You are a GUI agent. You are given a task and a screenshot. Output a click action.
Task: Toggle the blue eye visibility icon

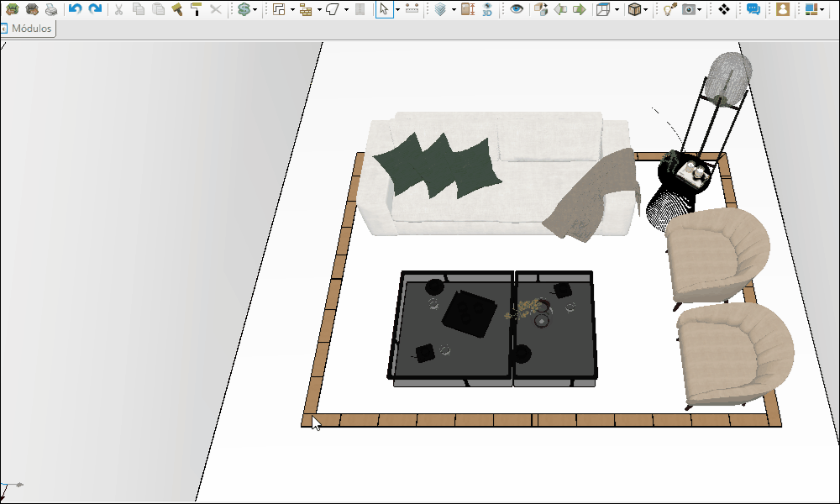click(517, 9)
